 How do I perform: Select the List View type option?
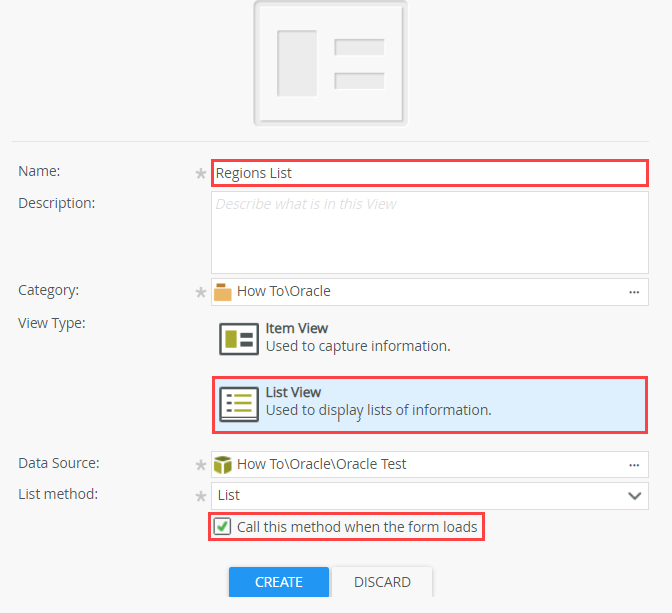[x=430, y=403]
